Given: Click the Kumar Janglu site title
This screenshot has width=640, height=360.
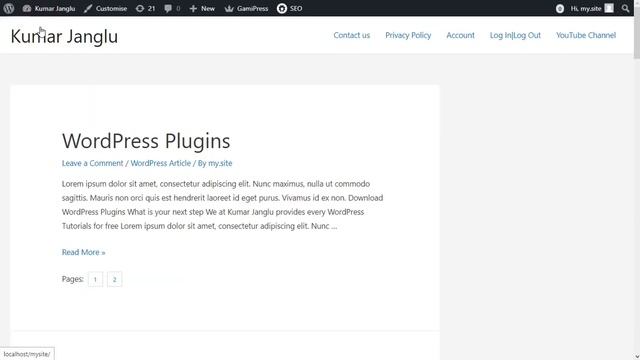Looking at the screenshot, I should [64, 36].
